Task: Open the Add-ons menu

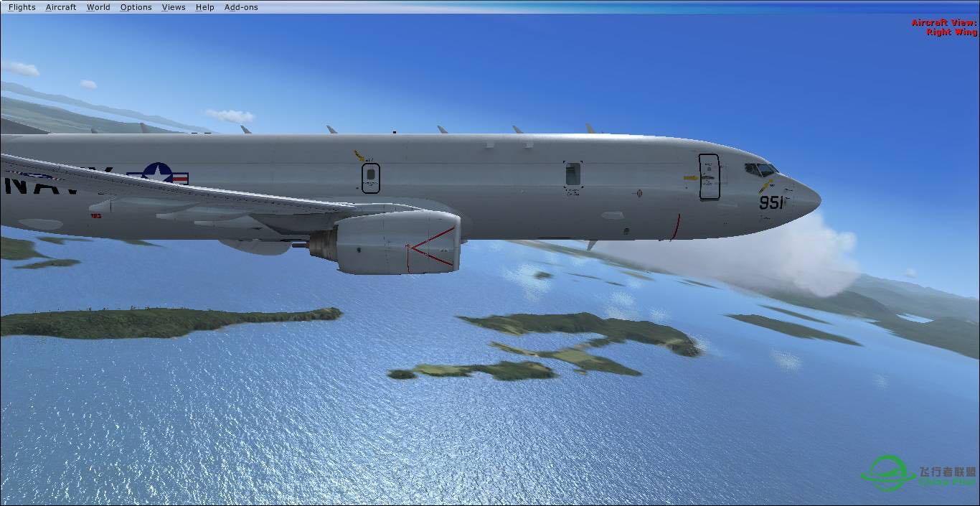Action: [241, 7]
